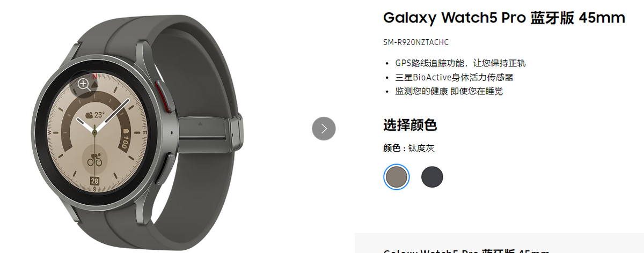
Task: Click the magnifier zoom icon on watch image
Action: pos(83,83)
